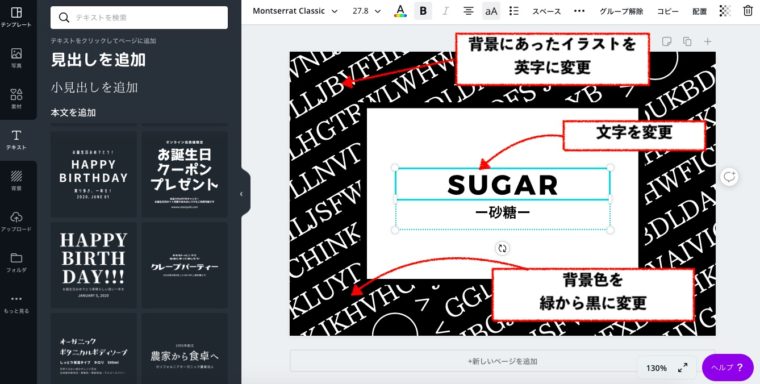This screenshot has height=384, width=760.
Task: Select the テキスト text sidebar tab
Action: 16,140
